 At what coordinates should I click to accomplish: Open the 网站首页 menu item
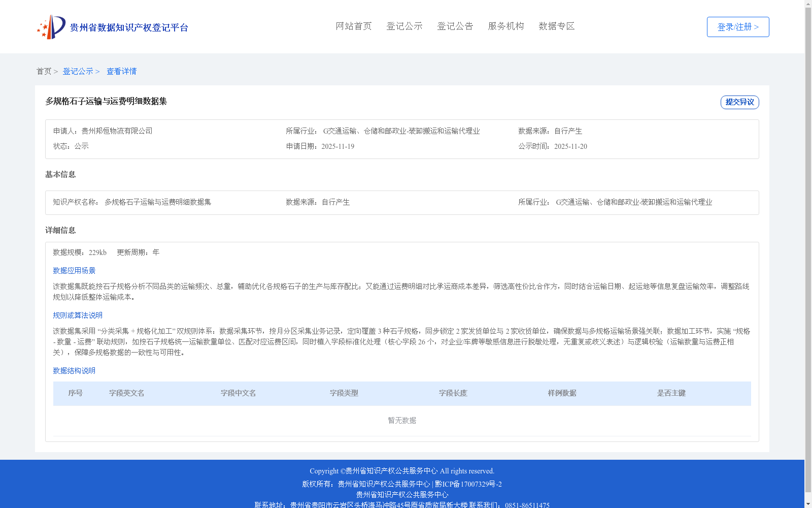click(354, 26)
